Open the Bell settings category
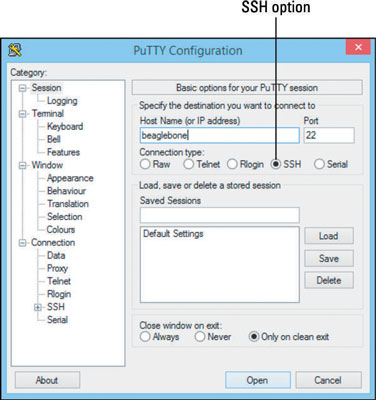This screenshot has height=400, width=376. coord(54,139)
